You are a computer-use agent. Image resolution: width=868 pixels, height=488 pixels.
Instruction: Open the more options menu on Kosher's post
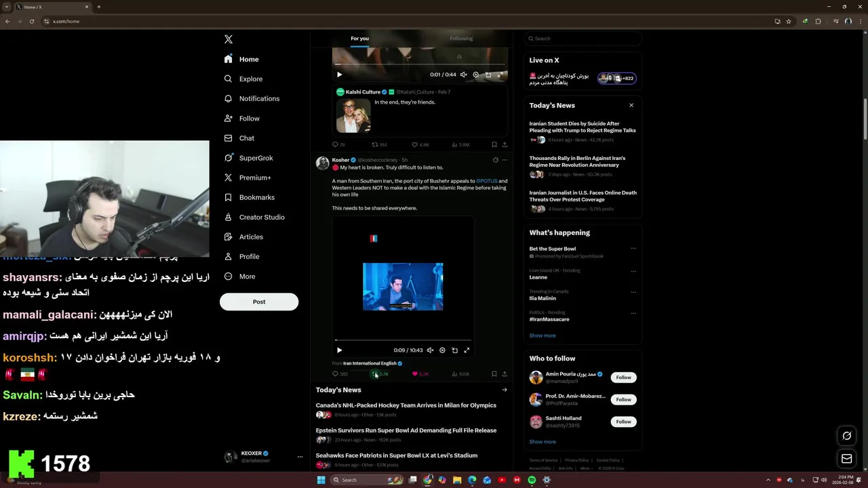(x=505, y=160)
